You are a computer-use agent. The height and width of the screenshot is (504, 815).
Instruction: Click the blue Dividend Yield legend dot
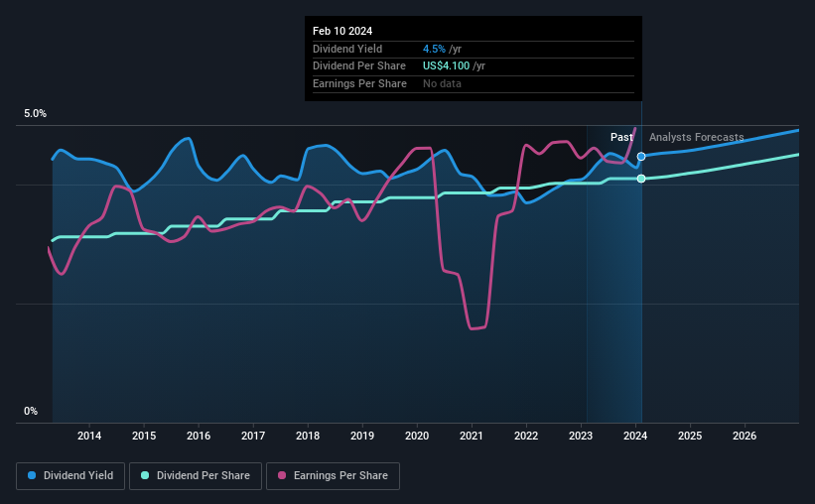tap(32, 475)
